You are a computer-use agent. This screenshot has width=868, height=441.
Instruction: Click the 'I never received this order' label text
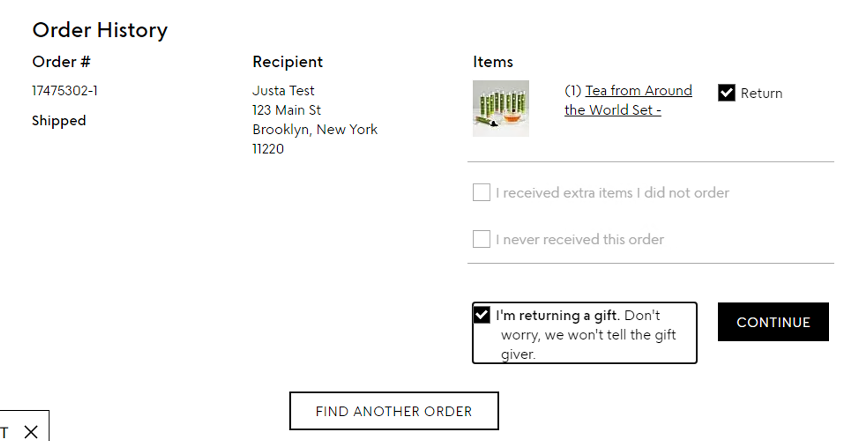tap(580, 239)
